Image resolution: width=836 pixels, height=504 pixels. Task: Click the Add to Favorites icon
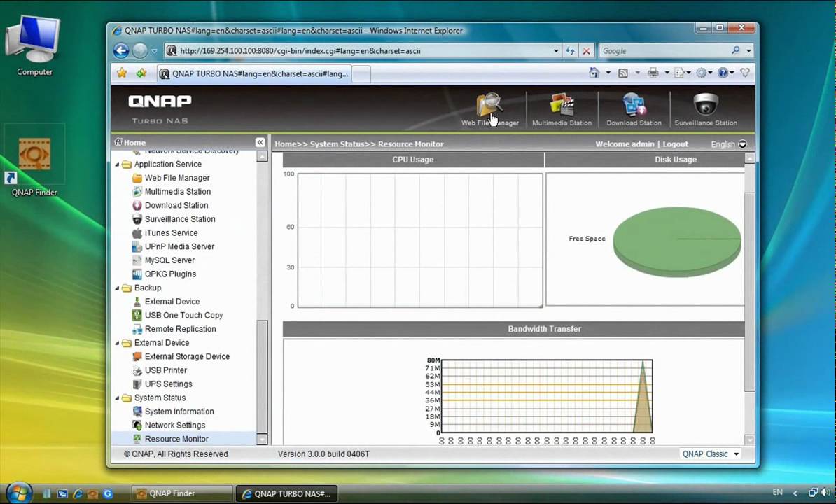141,73
